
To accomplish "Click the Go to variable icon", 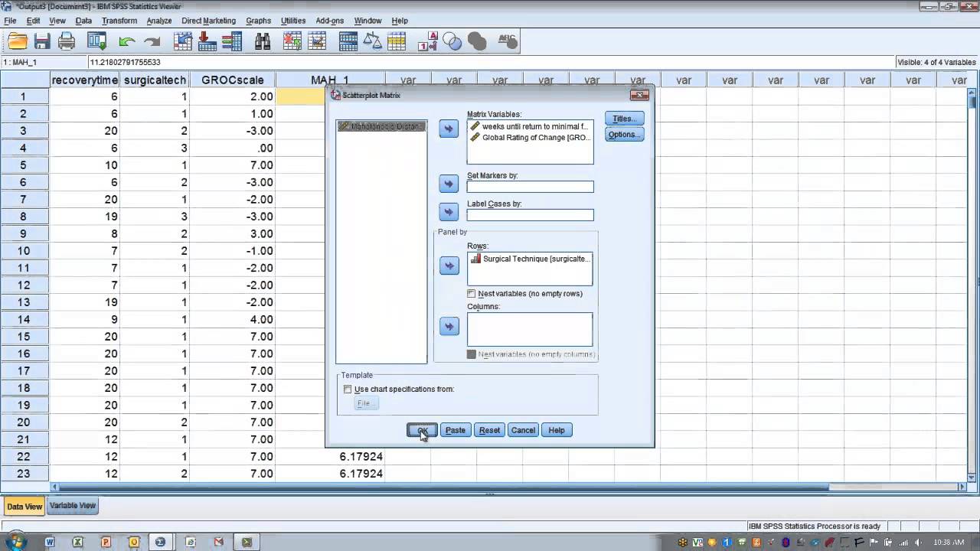I will (x=207, y=41).
